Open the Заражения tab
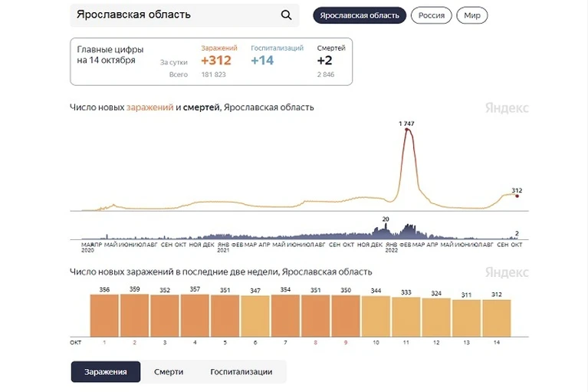The image size is (588, 392). click(106, 372)
